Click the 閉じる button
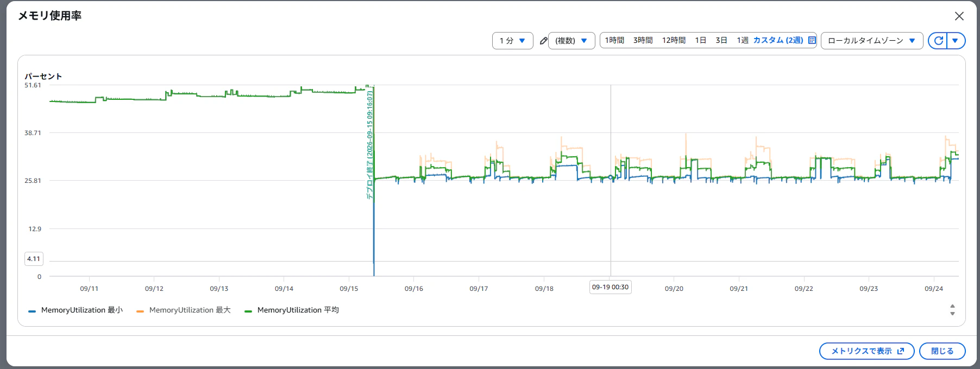 click(x=942, y=351)
